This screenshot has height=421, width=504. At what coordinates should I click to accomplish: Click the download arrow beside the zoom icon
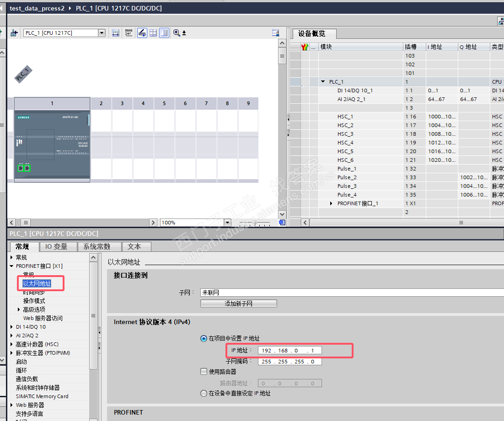(184, 33)
